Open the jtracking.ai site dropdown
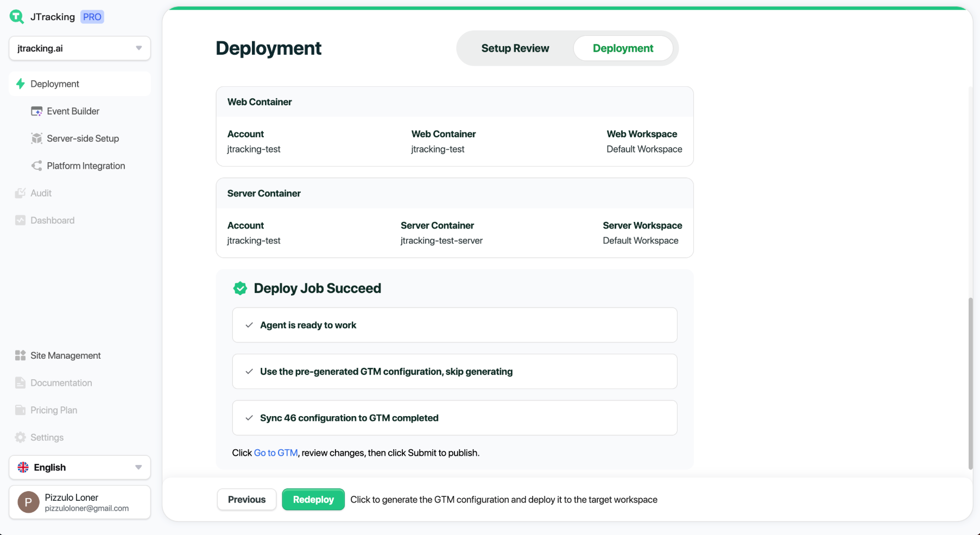The width and height of the screenshot is (980, 535). [x=80, y=48]
